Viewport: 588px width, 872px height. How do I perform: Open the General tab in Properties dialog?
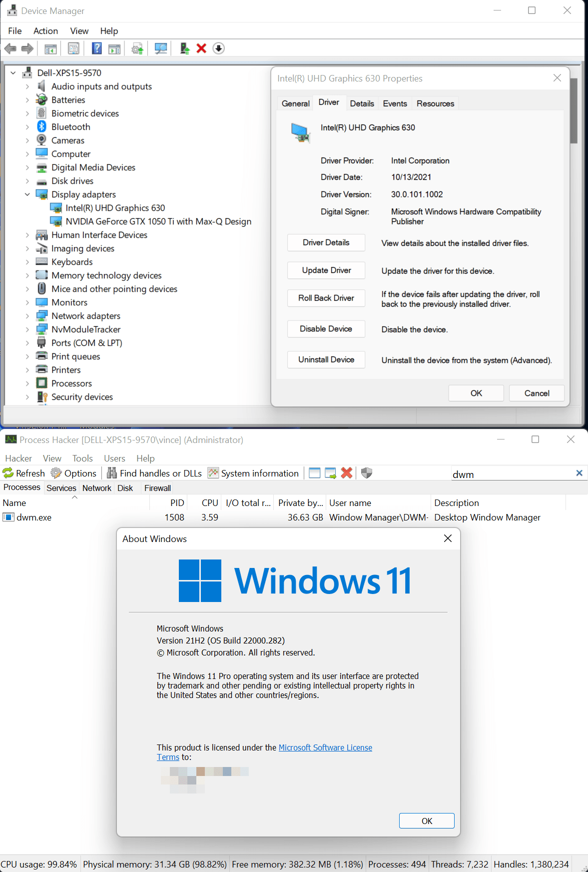click(x=295, y=103)
